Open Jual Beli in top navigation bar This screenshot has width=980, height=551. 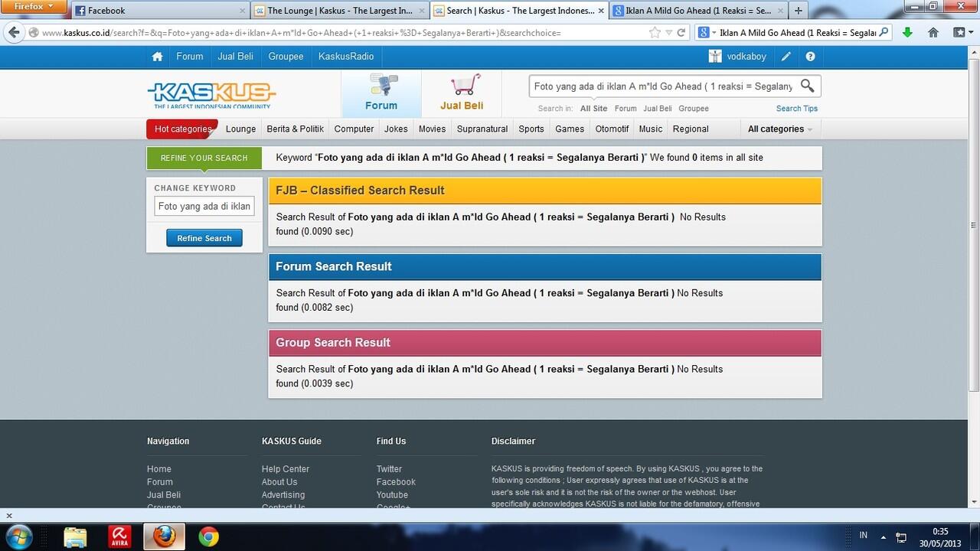(235, 57)
